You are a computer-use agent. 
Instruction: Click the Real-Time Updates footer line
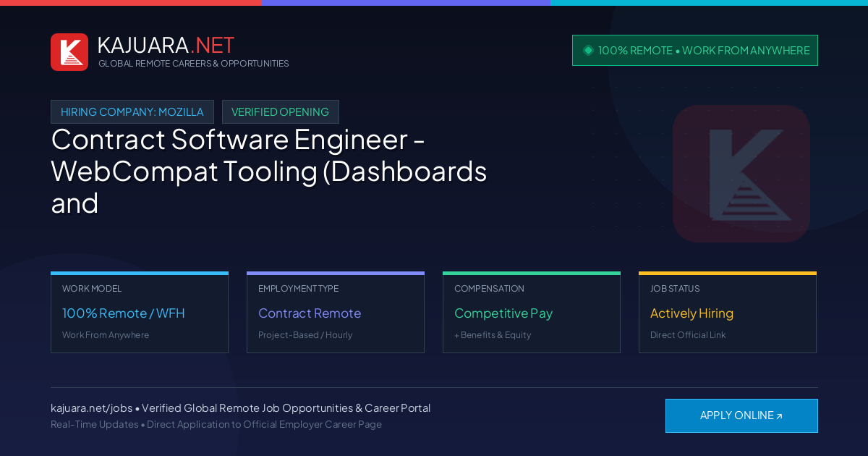(x=216, y=424)
